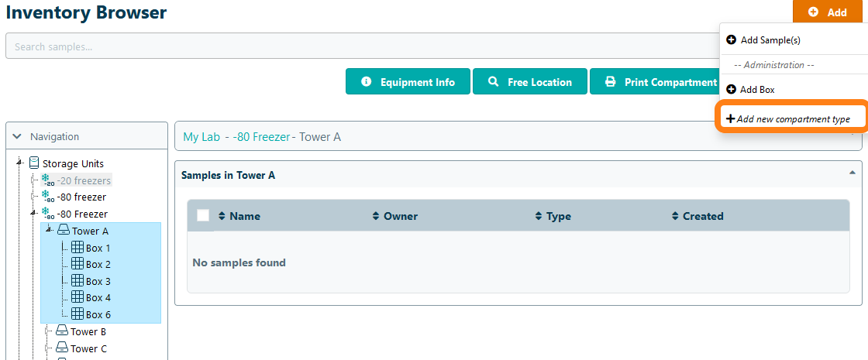Click the -20 freezers snowflake icon
The height and width of the screenshot is (360, 868).
[x=47, y=180]
